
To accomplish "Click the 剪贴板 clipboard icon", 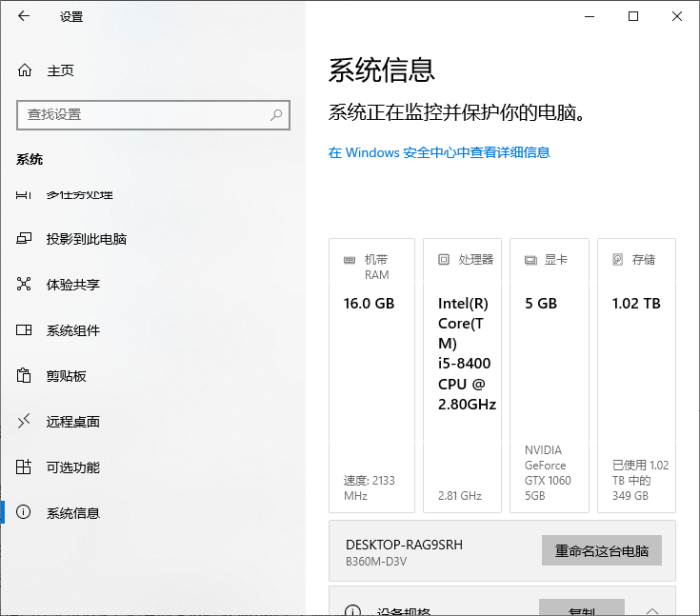I will pos(24,375).
